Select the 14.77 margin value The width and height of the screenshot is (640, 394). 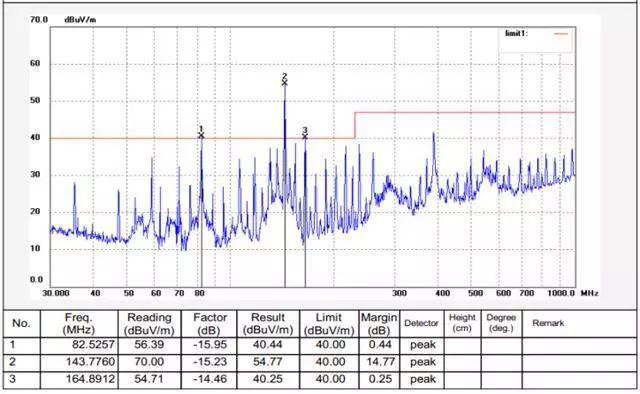pos(381,362)
